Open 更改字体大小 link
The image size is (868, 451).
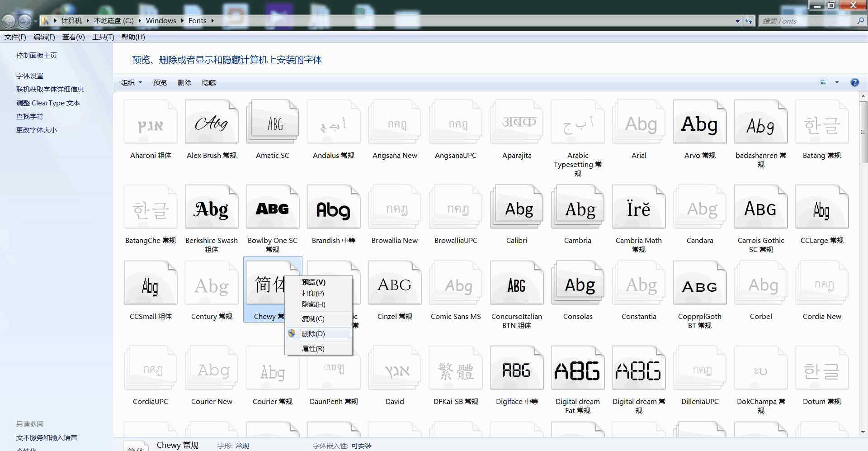(x=37, y=130)
